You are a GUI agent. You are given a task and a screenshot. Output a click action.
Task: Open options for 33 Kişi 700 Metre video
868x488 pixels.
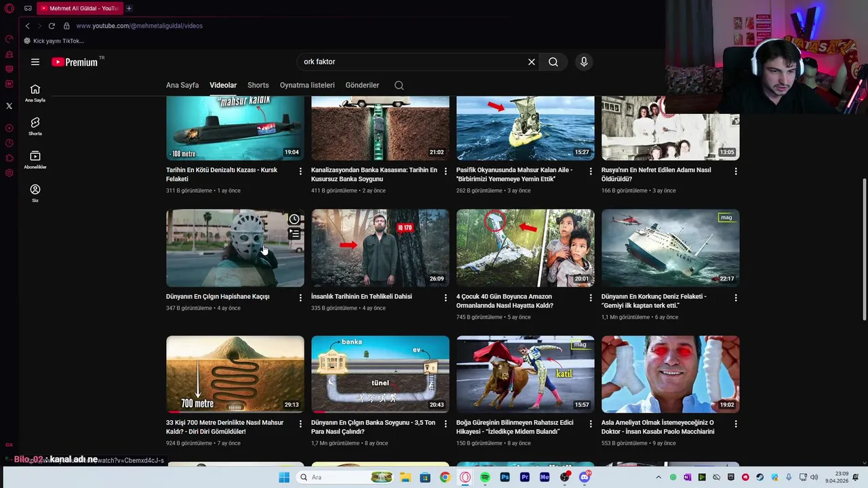[x=300, y=424]
